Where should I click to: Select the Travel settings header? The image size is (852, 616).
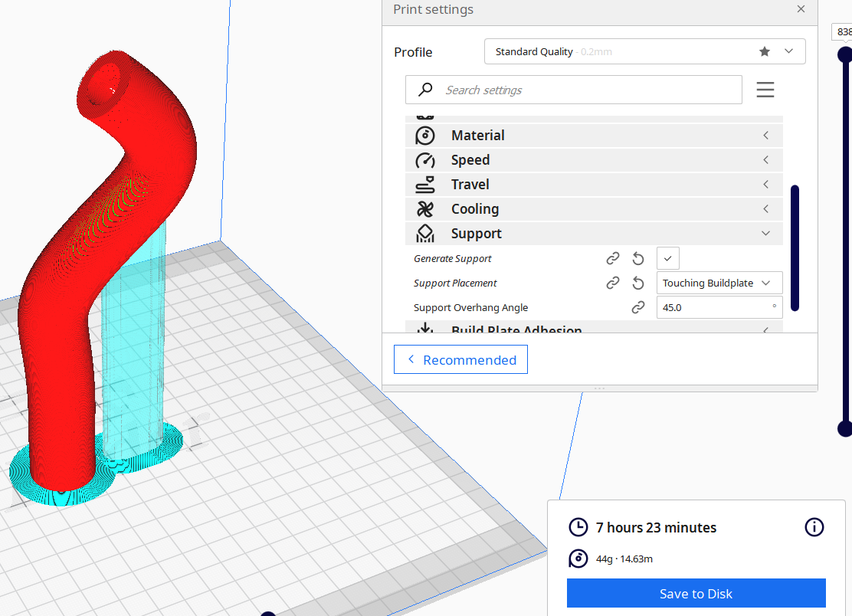[594, 184]
